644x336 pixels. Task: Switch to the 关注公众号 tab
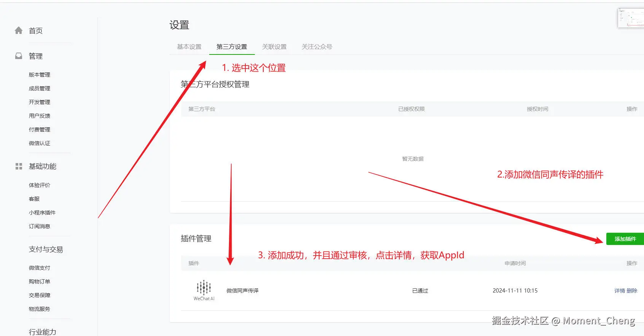317,47
